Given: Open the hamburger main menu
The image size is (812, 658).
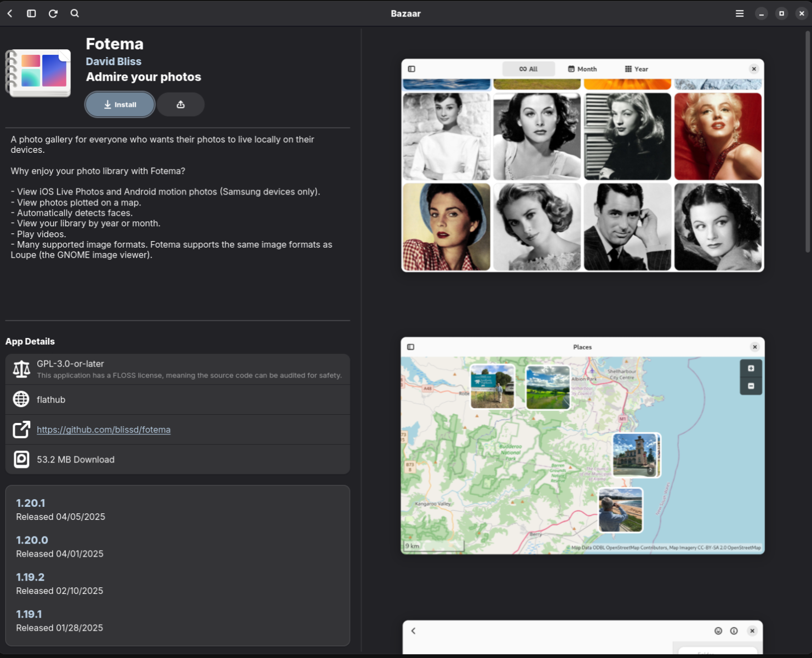Looking at the screenshot, I should pyautogui.click(x=740, y=14).
